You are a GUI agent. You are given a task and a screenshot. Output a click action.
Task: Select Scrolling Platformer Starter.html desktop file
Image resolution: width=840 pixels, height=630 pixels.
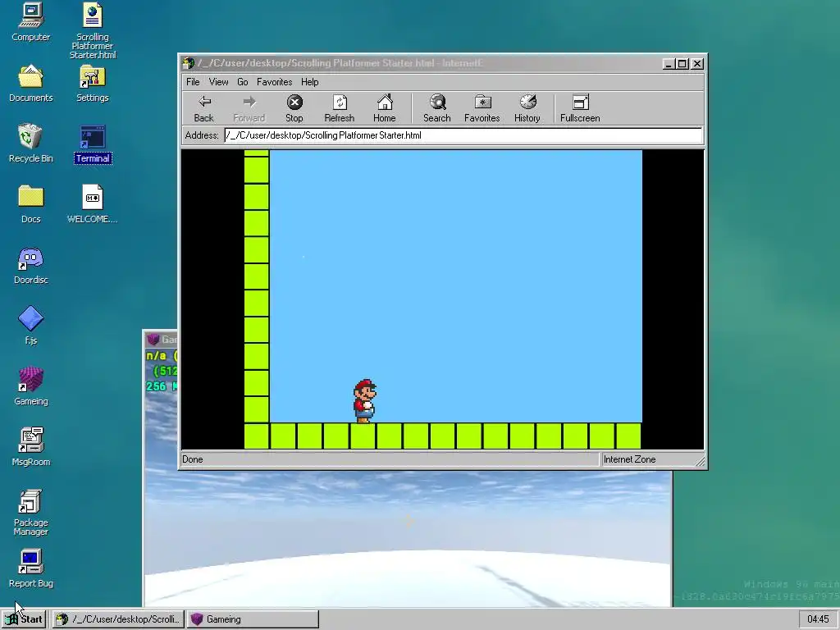93,31
